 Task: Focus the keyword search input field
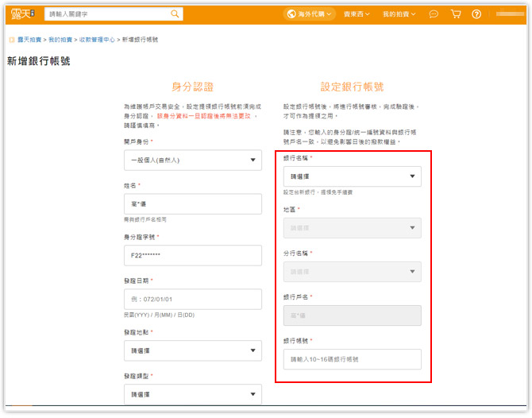pos(107,14)
